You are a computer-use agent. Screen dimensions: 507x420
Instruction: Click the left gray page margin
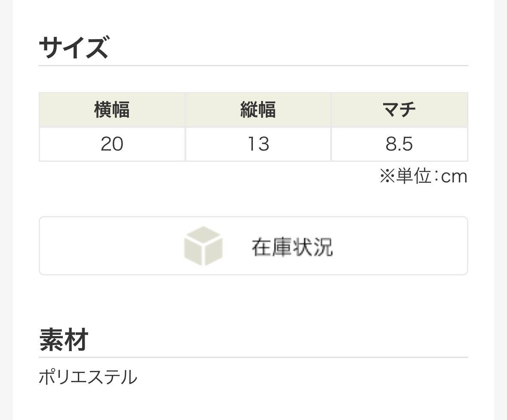tap(6, 210)
